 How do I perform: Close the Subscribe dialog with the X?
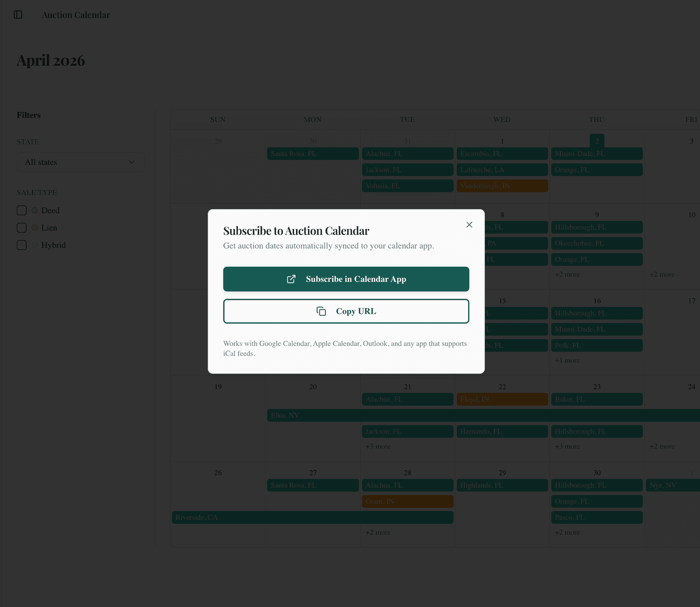click(469, 225)
